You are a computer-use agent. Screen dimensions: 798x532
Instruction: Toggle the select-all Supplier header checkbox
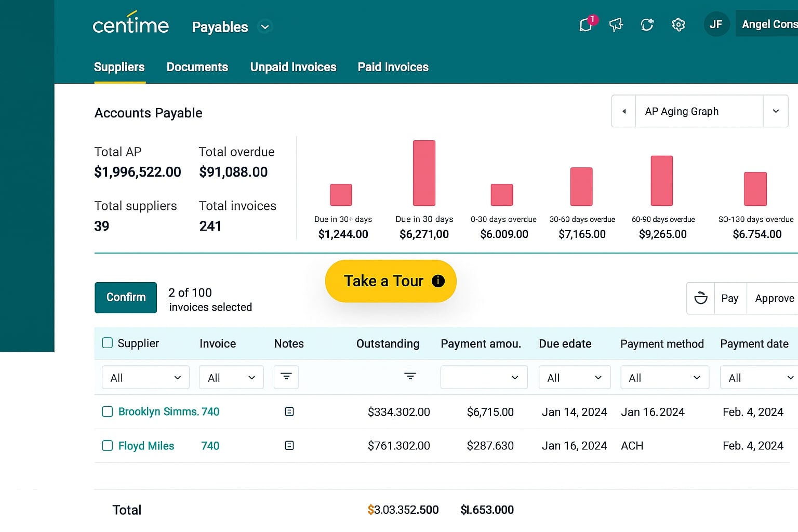(108, 343)
